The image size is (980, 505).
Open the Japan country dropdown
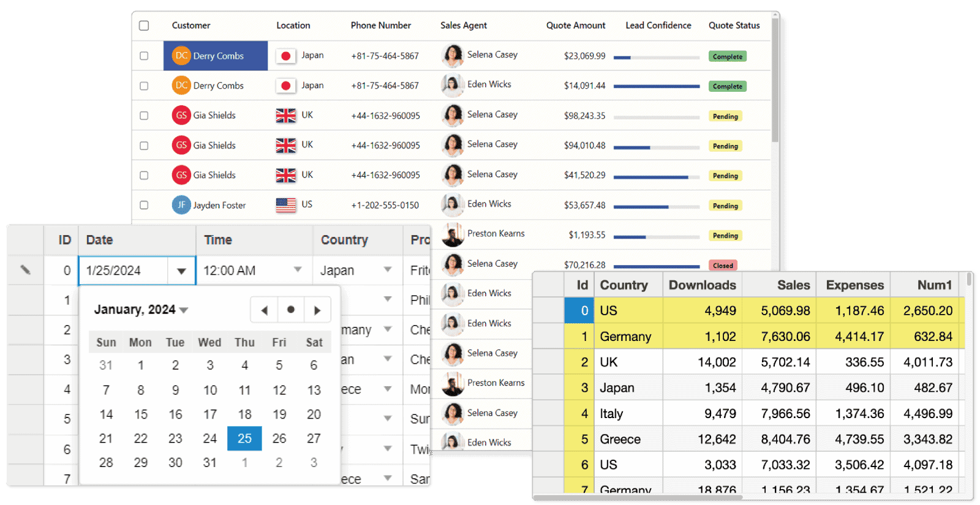(387, 270)
